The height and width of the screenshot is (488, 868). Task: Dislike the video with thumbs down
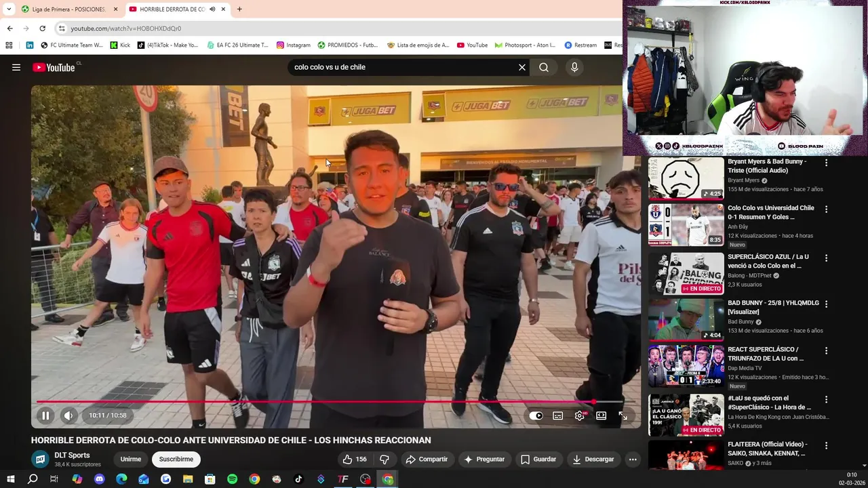(384, 460)
